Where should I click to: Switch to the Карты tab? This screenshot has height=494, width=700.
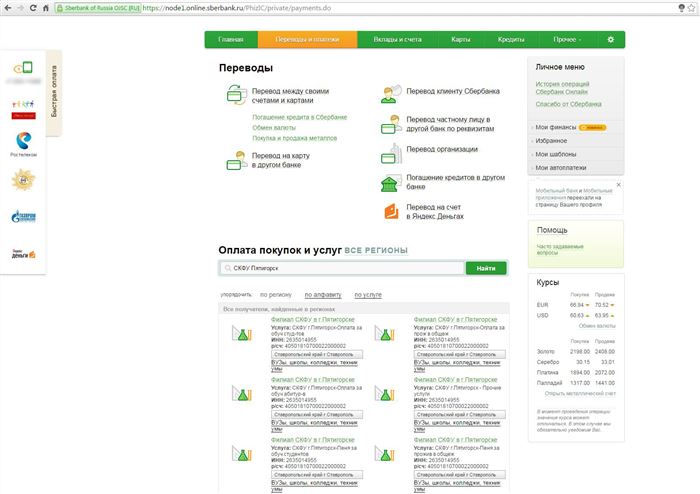[x=461, y=40]
